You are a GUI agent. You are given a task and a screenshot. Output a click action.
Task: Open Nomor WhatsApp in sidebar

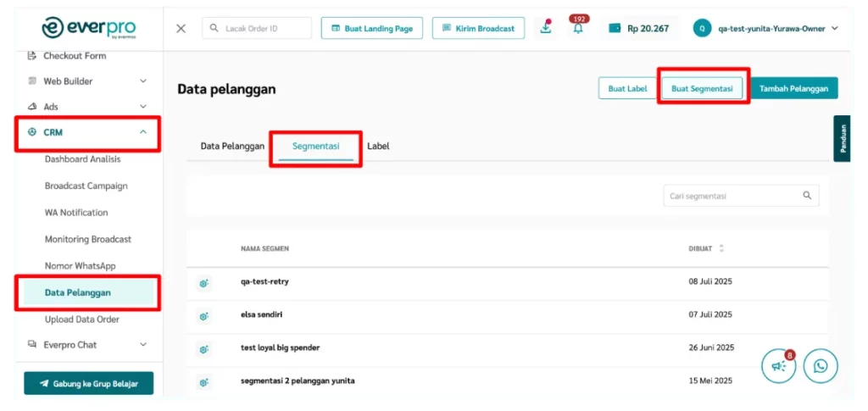click(x=81, y=266)
